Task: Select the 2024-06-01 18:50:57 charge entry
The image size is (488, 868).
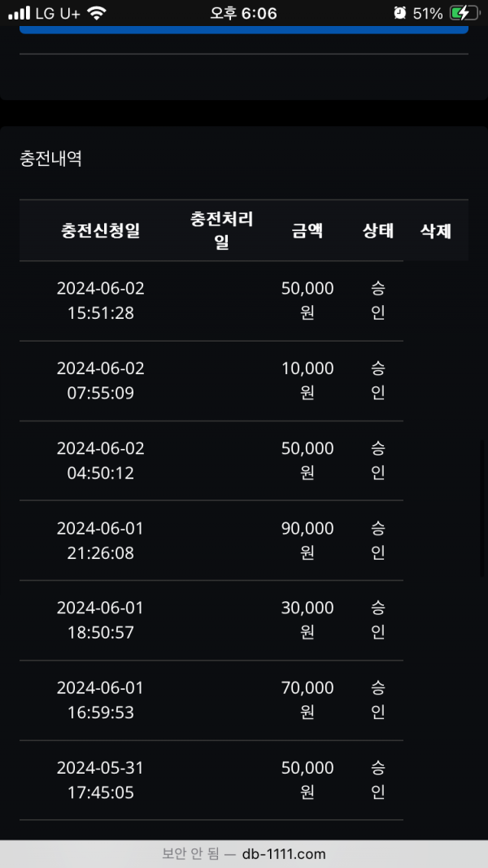Action: point(101,620)
